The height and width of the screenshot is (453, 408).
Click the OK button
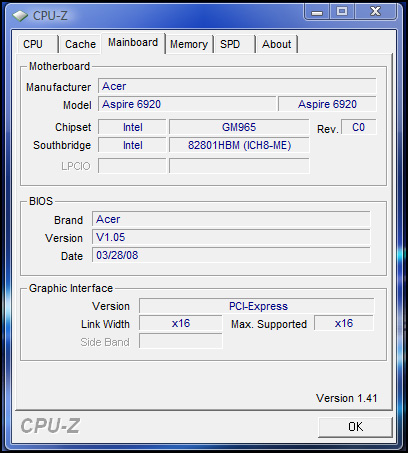(355, 427)
